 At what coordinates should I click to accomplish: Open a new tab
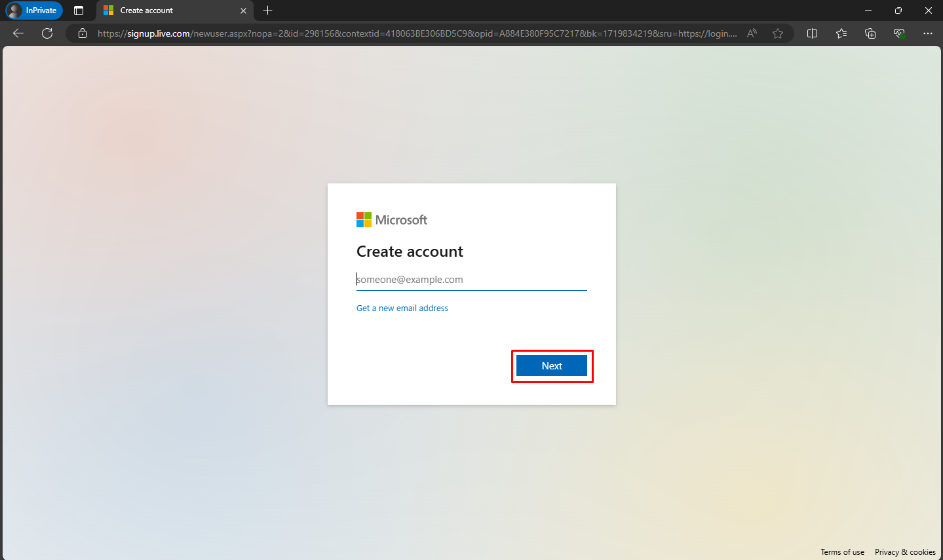tap(267, 10)
